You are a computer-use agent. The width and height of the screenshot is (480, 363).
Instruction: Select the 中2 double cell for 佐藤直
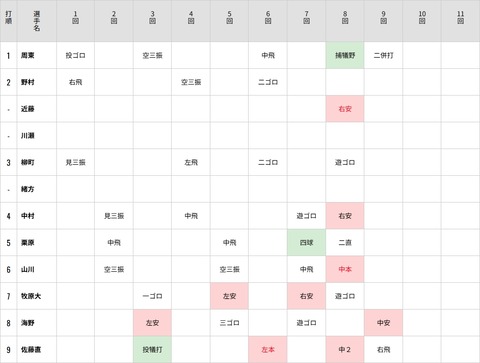[x=345, y=350]
